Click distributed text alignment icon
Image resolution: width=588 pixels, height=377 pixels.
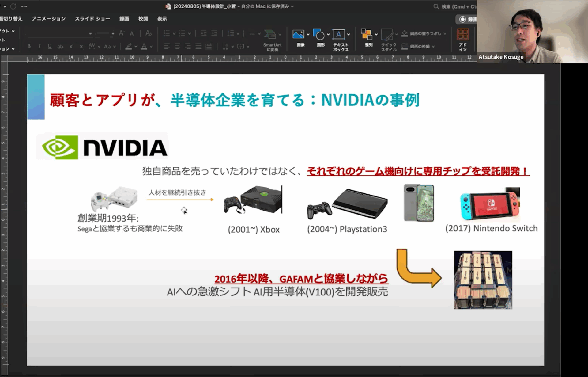[209, 46]
